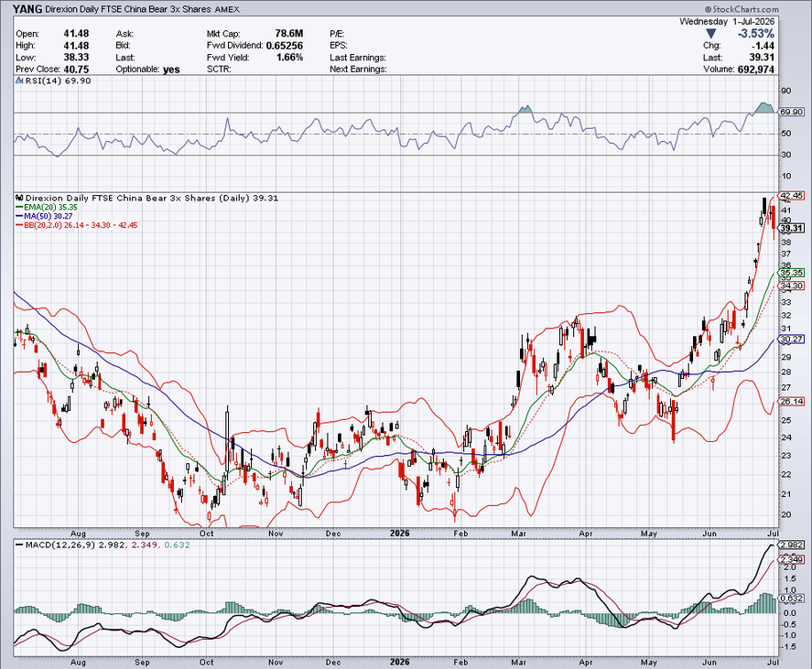
Task: Click the 69.90 RSI value tag on axis
Action: [791, 112]
